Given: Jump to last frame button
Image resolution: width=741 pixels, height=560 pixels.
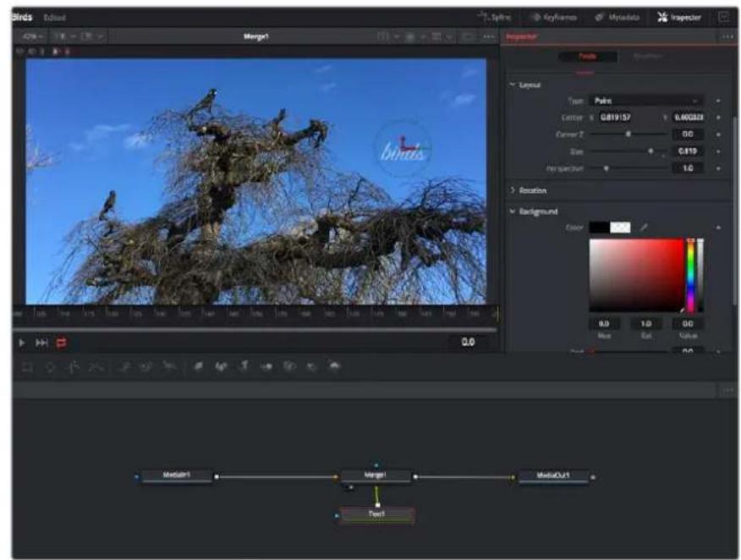Looking at the screenshot, I should click(41, 343).
